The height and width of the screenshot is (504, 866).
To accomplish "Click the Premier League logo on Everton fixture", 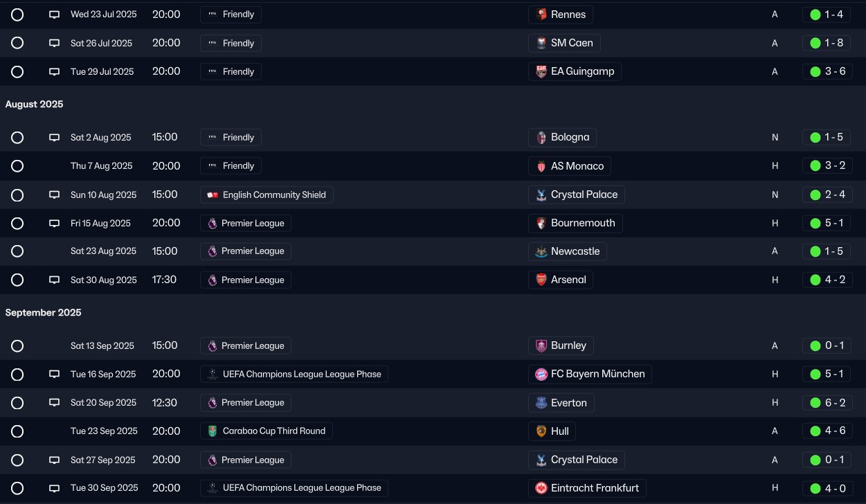I will pos(213,403).
